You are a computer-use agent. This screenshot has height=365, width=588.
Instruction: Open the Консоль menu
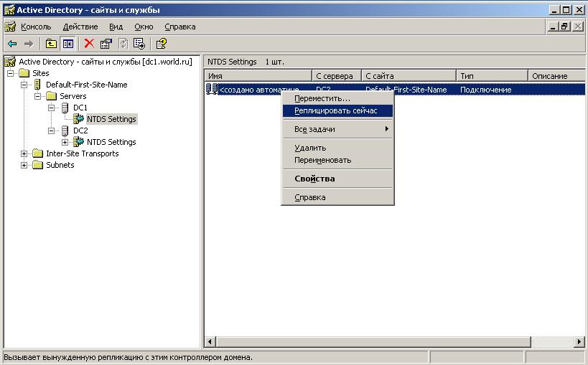[36, 27]
